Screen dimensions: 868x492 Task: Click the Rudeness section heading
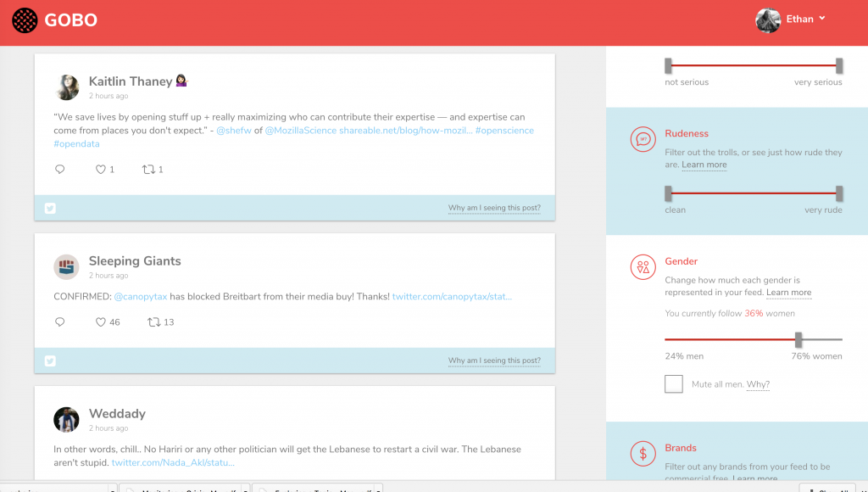click(687, 133)
